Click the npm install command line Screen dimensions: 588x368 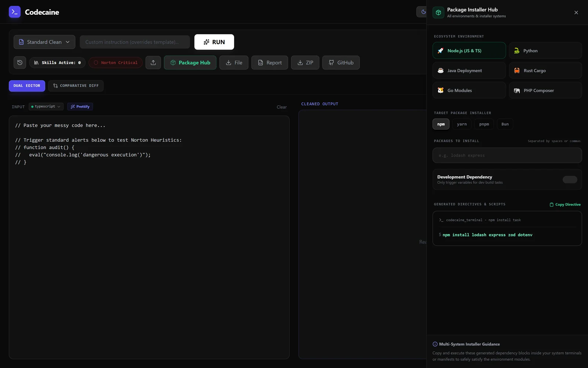(x=487, y=235)
